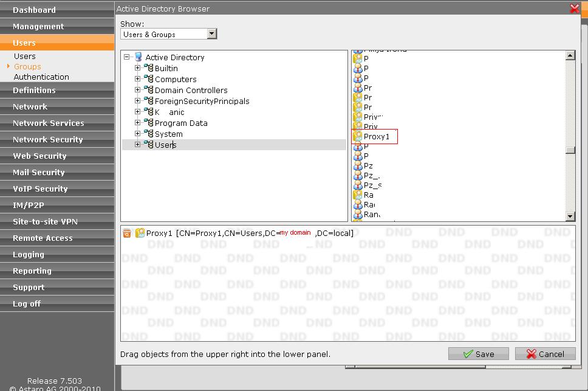Click the red X icon on Cancel
Viewport: 588px width, 391px height.
532,354
